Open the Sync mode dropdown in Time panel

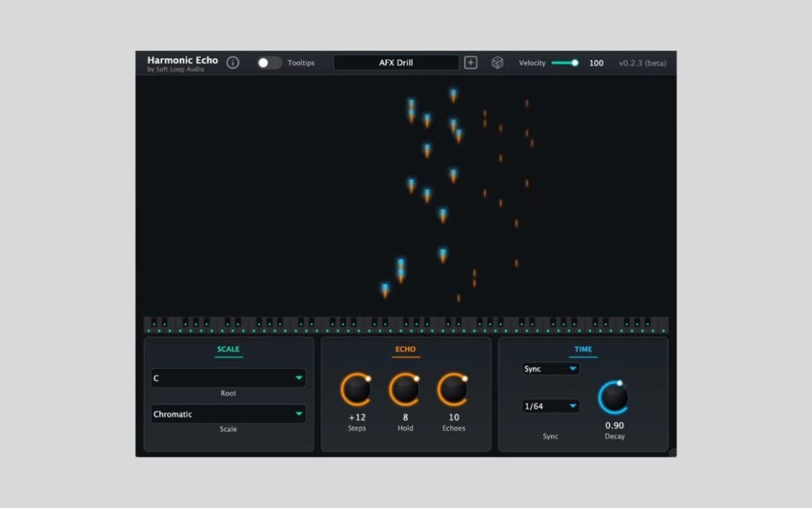point(550,369)
